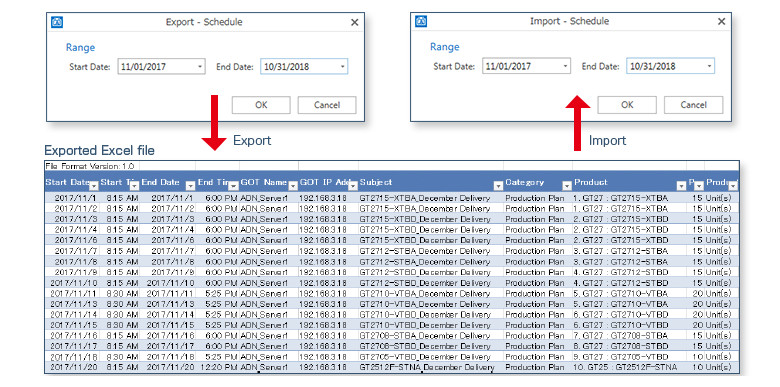The height and width of the screenshot is (387, 780).
Task: Click the Subject column header
Action: pyautogui.click(x=430, y=182)
